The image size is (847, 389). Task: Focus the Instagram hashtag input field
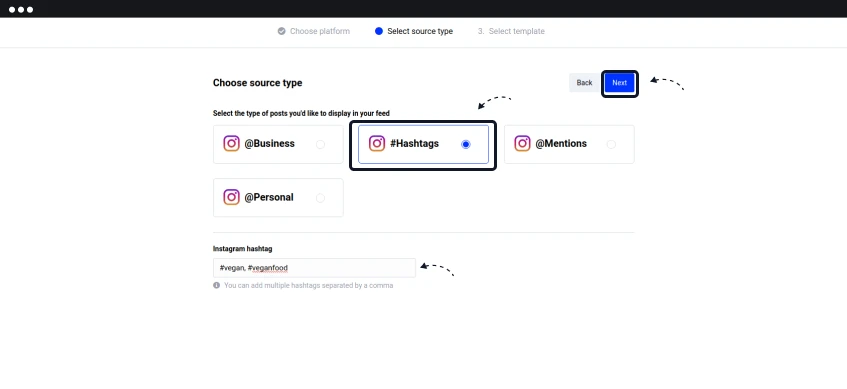(314, 268)
